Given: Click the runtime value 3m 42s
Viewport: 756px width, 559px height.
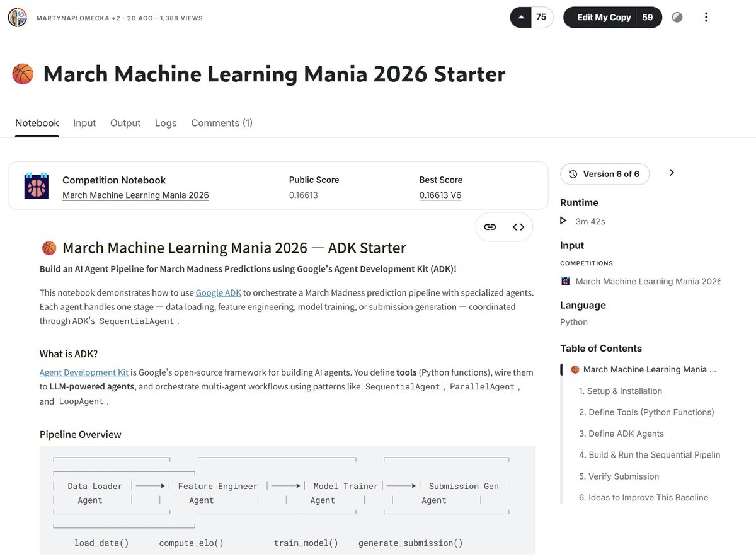Looking at the screenshot, I should (590, 222).
